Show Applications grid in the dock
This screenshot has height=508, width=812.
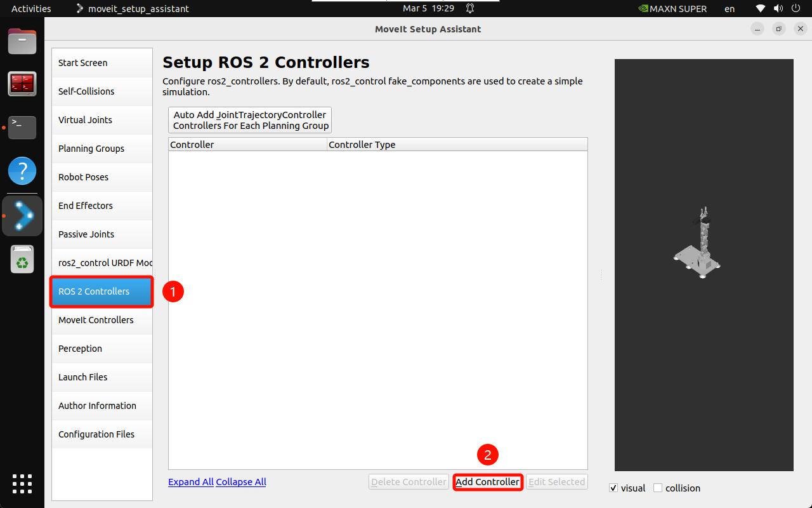pyautogui.click(x=22, y=484)
